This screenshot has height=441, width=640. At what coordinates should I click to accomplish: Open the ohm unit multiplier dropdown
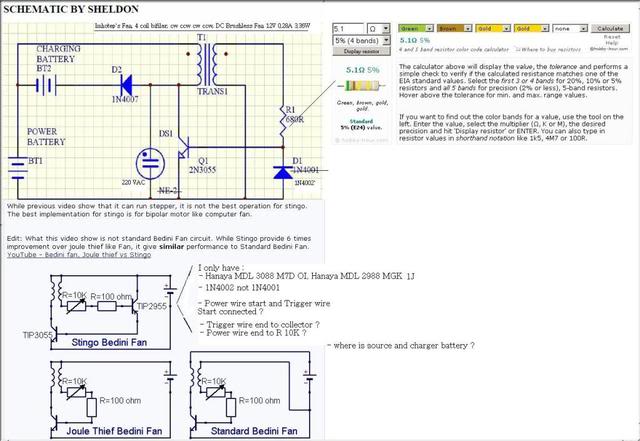pos(378,29)
